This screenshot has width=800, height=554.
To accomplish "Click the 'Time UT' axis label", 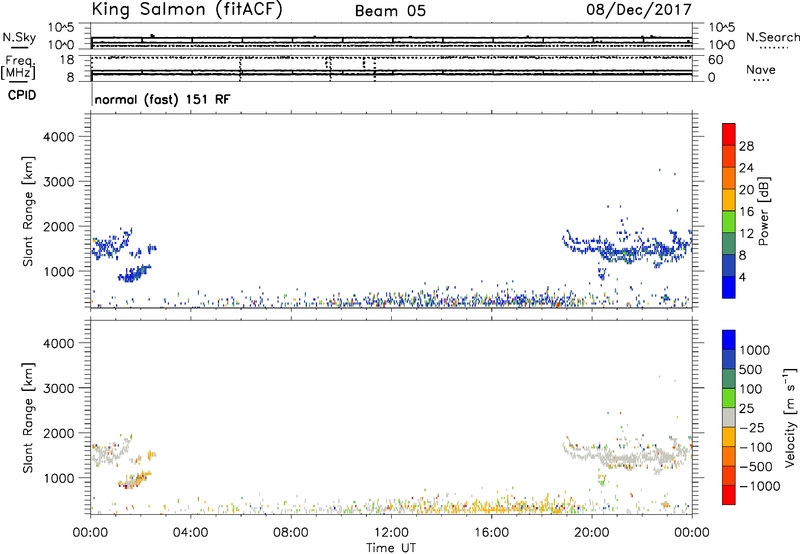I will point(391,548).
